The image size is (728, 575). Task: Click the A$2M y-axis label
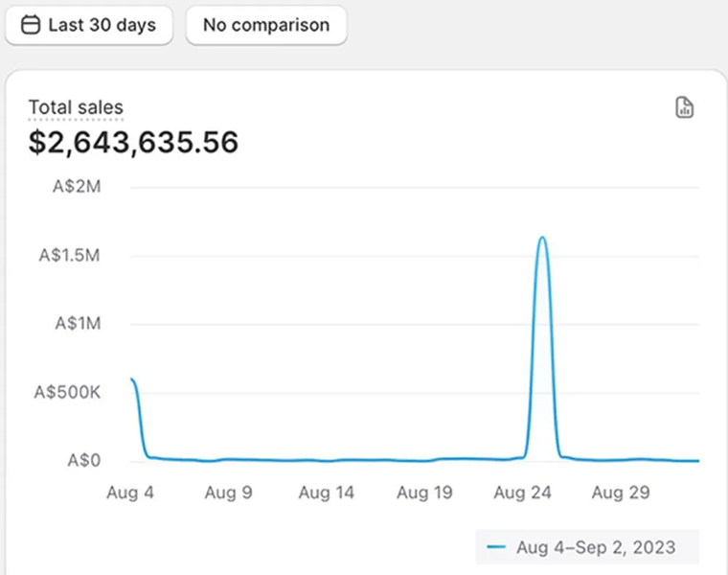[76, 187]
